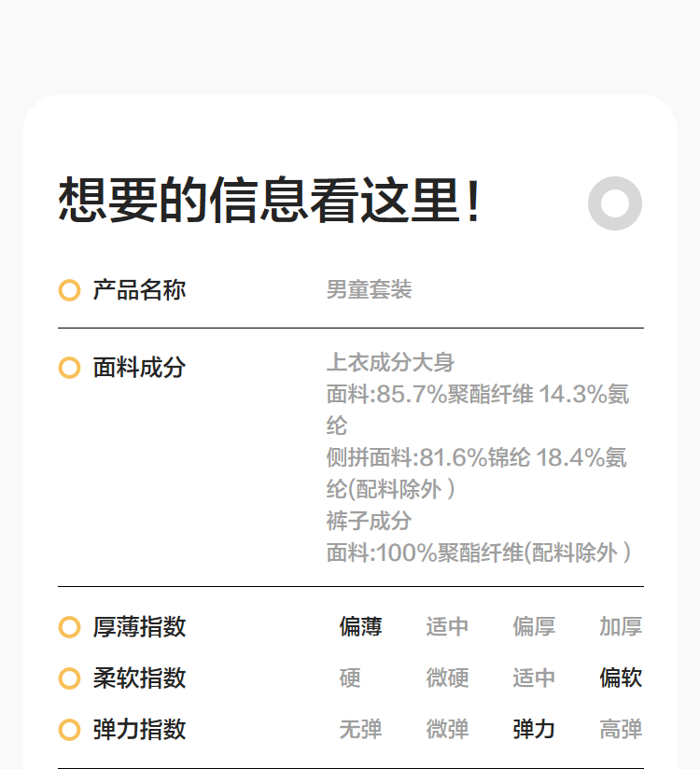The height and width of the screenshot is (769, 700).
Task: Click the yellow circle beside 弹力指数
Action: pyautogui.click(x=69, y=730)
